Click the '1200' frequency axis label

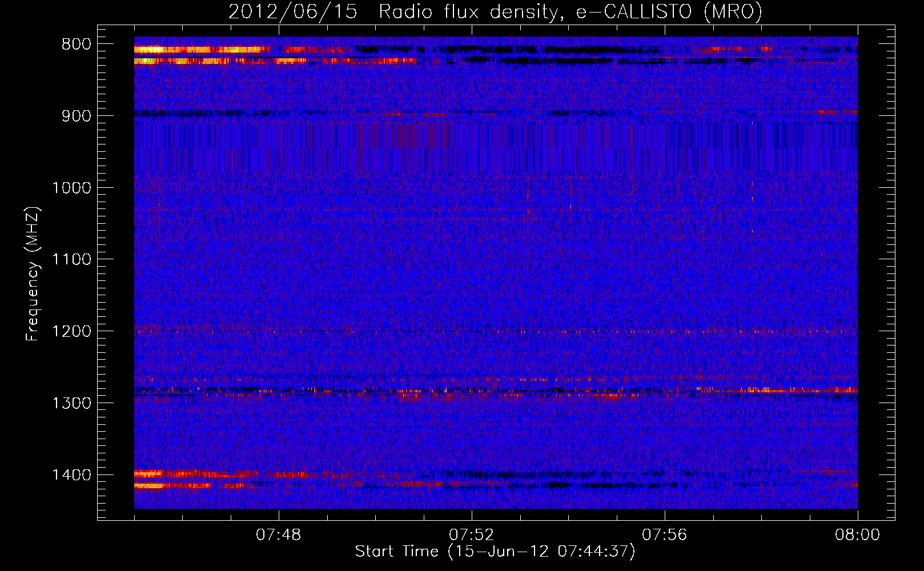tap(71, 332)
